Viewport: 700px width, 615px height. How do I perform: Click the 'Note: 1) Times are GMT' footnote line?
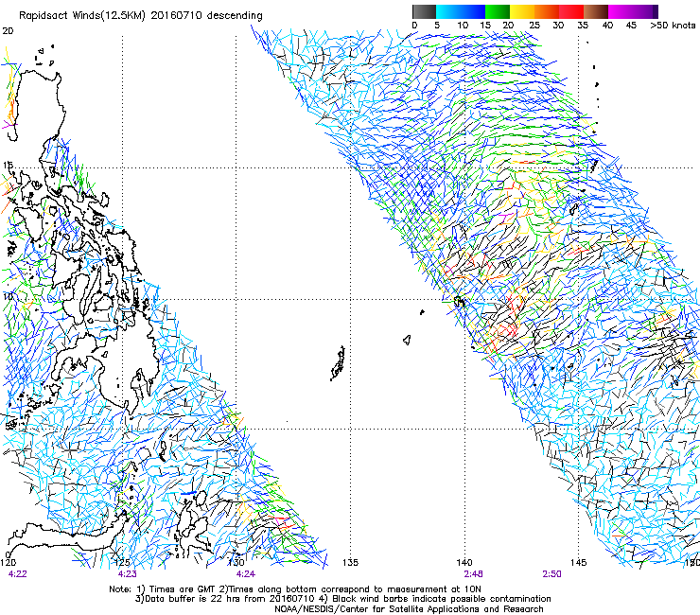(x=295, y=589)
